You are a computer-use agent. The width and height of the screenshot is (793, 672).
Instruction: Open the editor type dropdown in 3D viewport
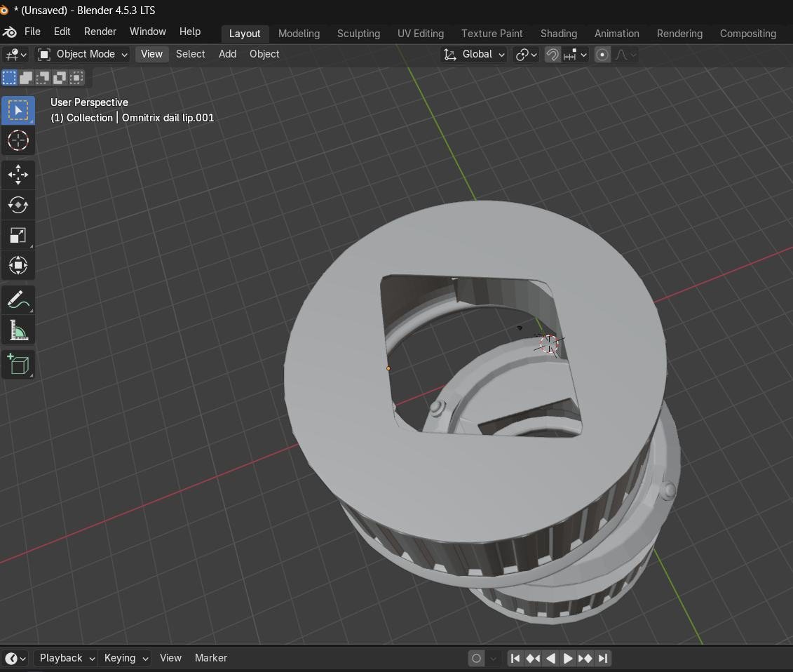[x=16, y=54]
